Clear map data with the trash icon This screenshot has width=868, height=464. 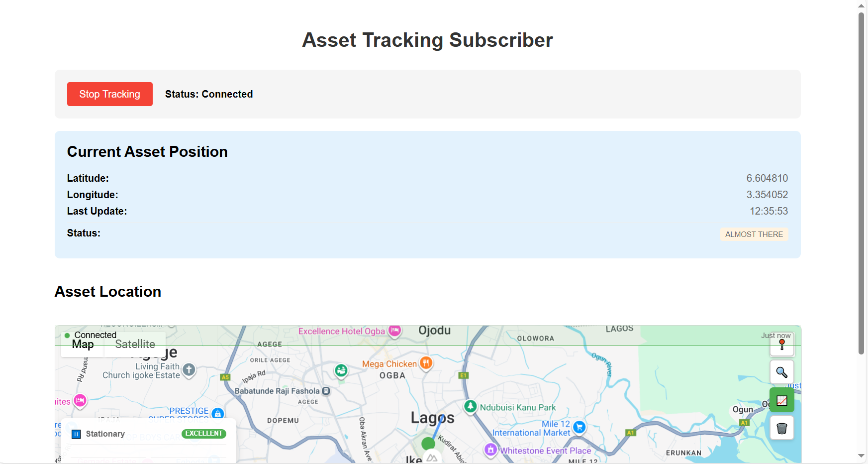782,428
